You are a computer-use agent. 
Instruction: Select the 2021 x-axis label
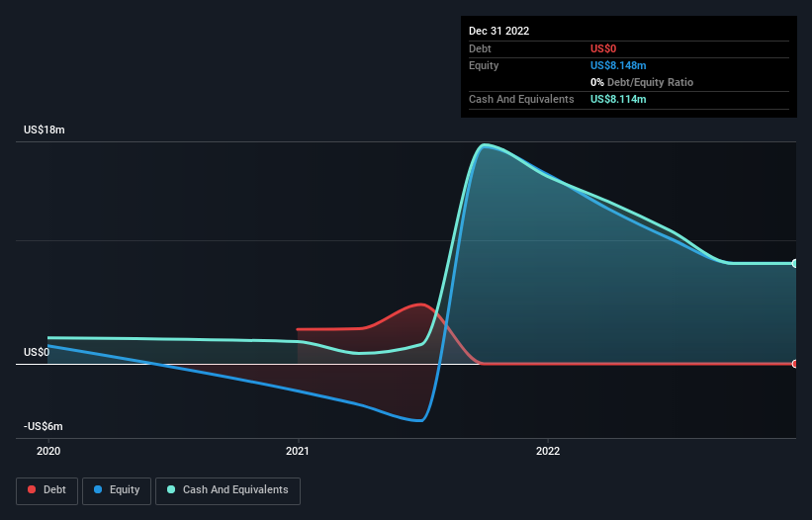click(x=298, y=451)
